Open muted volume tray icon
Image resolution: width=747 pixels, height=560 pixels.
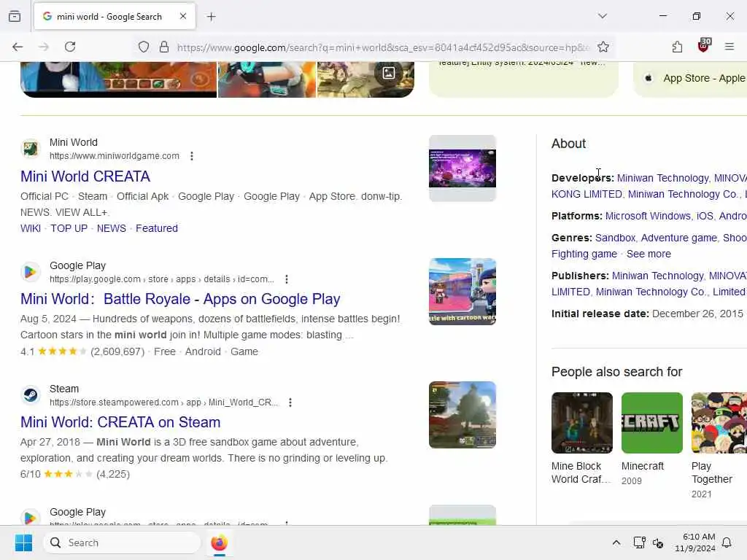[658, 542]
